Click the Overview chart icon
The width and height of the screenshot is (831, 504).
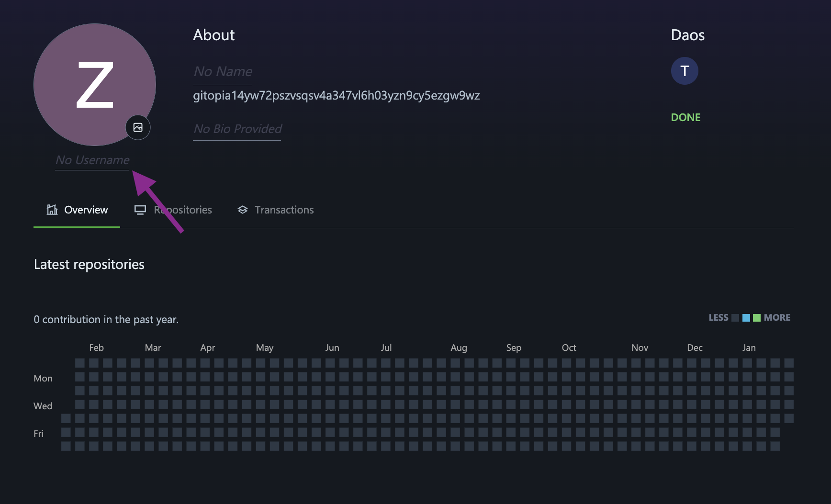52,210
